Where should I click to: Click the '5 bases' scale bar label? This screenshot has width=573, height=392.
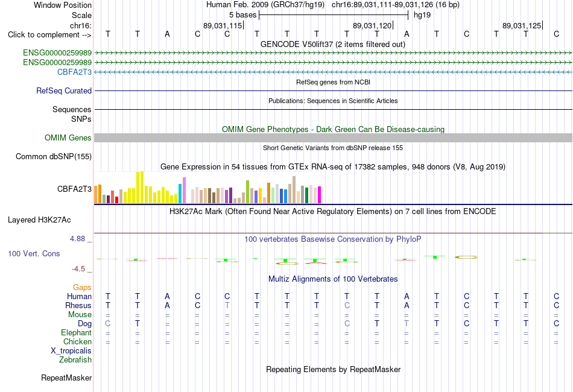pyautogui.click(x=242, y=15)
